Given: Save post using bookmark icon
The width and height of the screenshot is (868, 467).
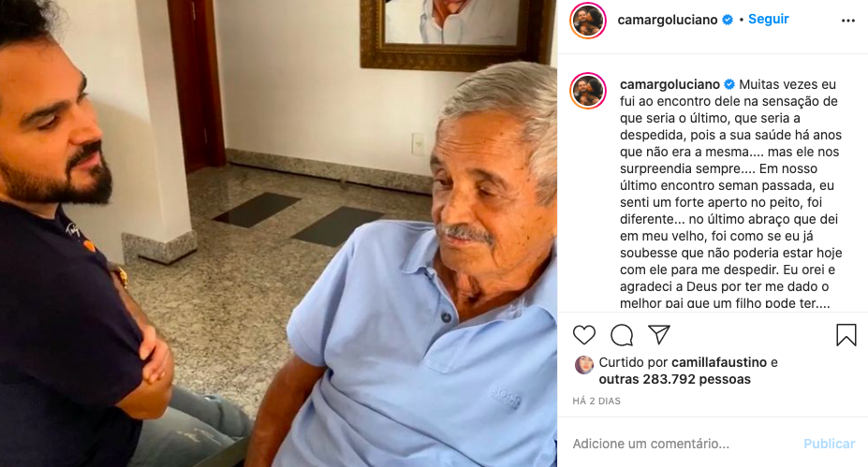Looking at the screenshot, I should tap(846, 335).
